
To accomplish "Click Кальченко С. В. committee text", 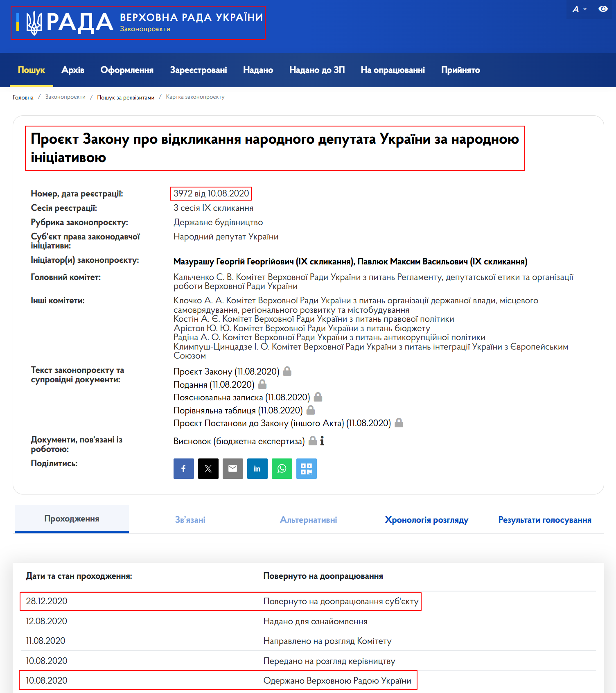I will [x=373, y=282].
